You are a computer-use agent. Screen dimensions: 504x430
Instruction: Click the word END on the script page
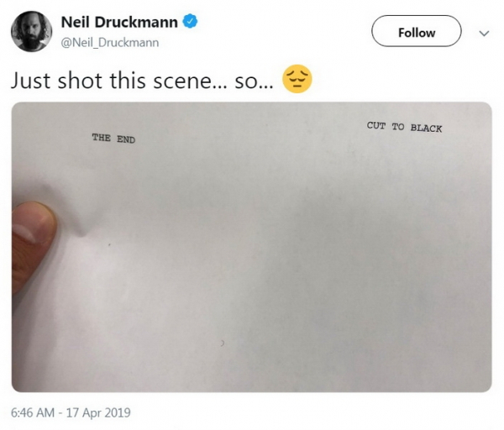(x=126, y=139)
